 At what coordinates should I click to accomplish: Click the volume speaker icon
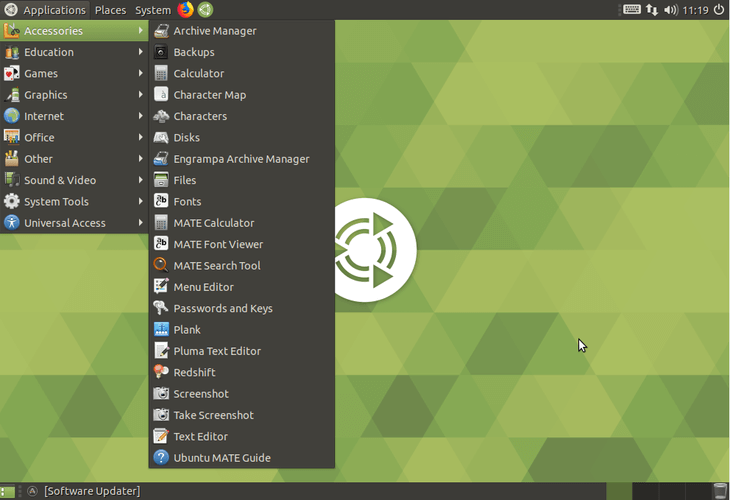tap(670, 10)
